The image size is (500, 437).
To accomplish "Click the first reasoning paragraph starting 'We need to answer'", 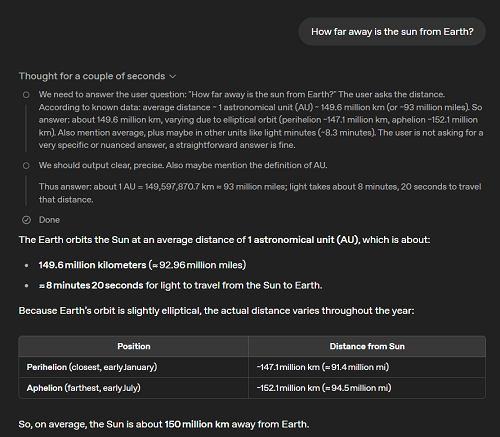I will 261,120.
